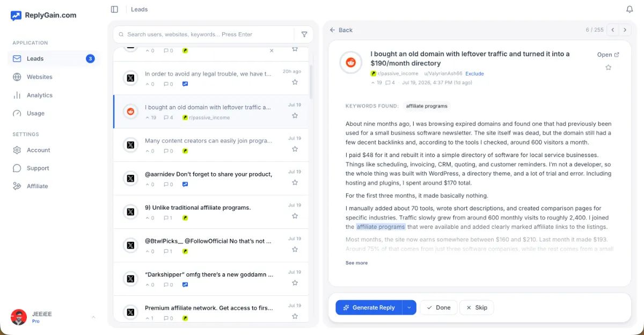Click the ReplyGain.com logo
644x335 pixels.
(43, 16)
